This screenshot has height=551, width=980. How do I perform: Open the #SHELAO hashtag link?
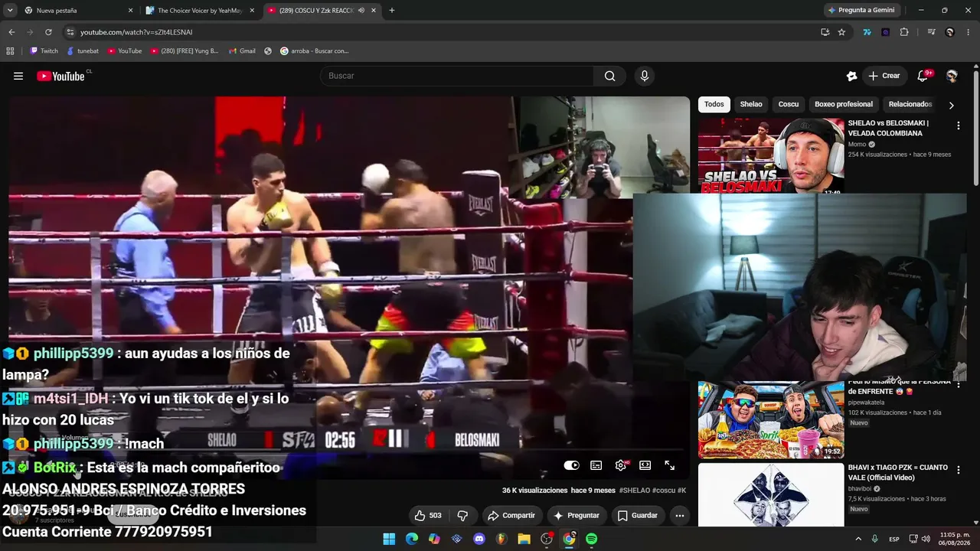pos(635,491)
